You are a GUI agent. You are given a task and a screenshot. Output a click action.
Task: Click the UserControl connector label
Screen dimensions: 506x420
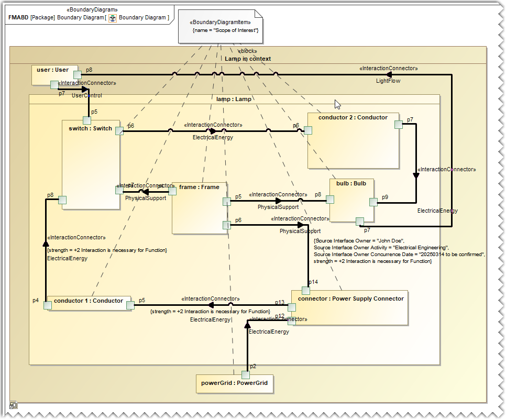point(86,95)
